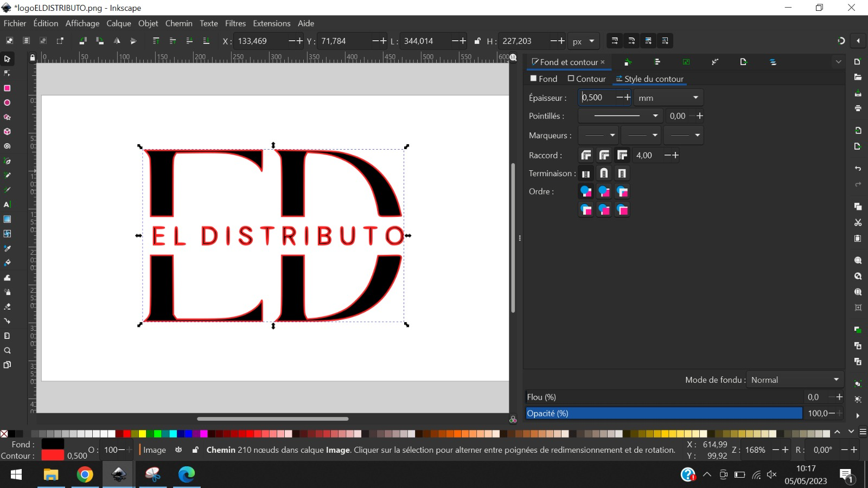Open the end Marqueurs dropdown

[x=683, y=135]
